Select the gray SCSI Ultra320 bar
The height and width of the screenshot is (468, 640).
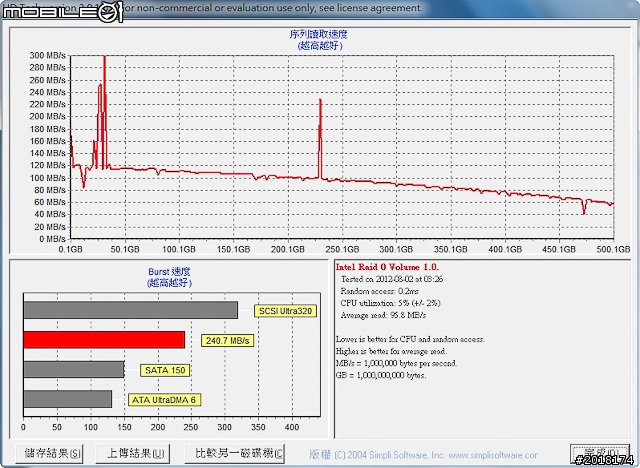pyautogui.click(x=131, y=310)
